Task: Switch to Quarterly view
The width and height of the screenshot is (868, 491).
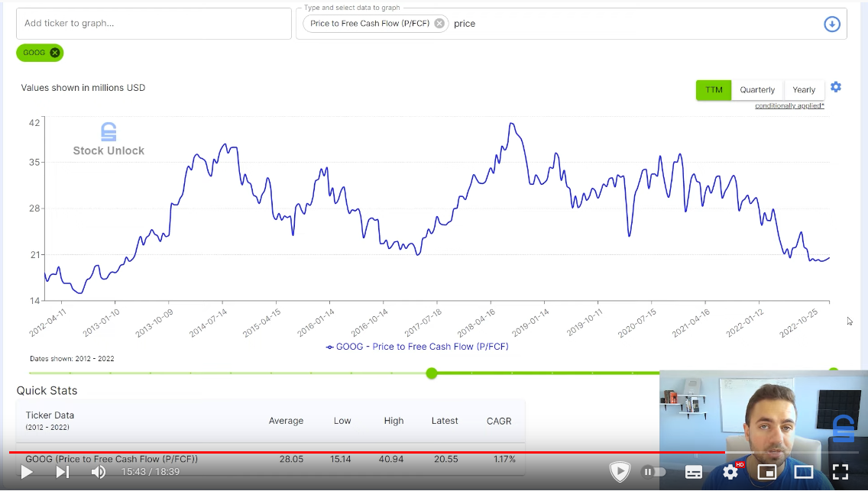Action: click(757, 89)
